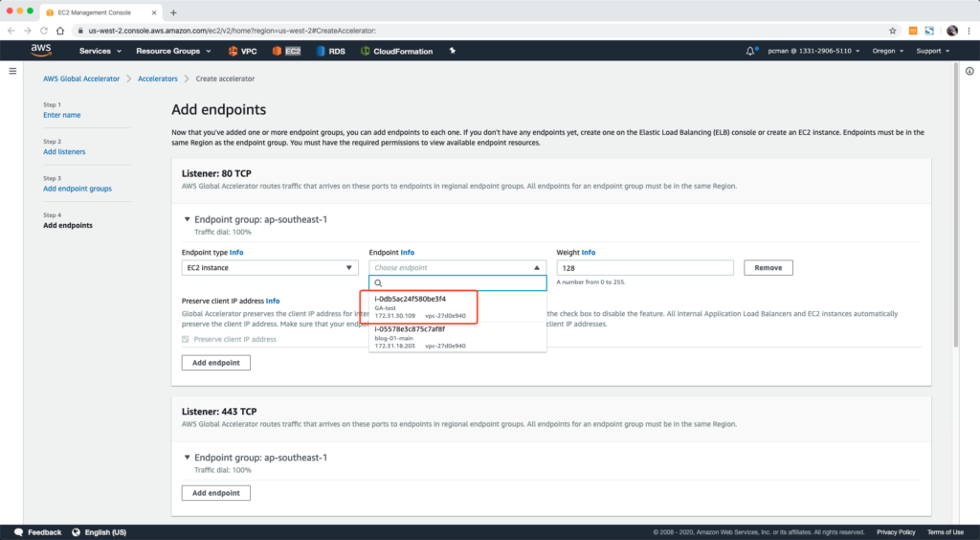
Task: Open the notifications bell
Action: click(x=750, y=51)
